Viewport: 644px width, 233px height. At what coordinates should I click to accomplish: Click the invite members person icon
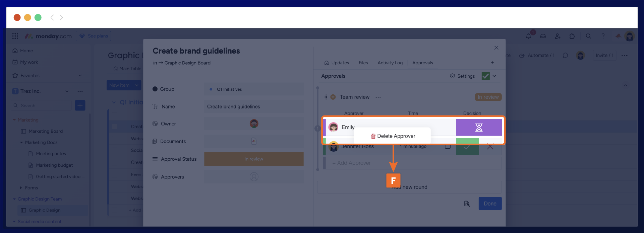[x=558, y=36]
